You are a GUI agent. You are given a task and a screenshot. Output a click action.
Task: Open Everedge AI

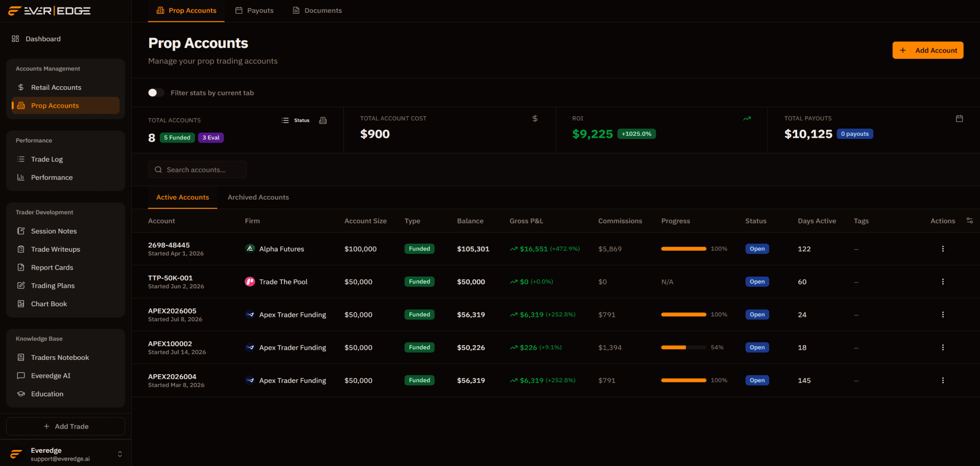tap(65, 376)
